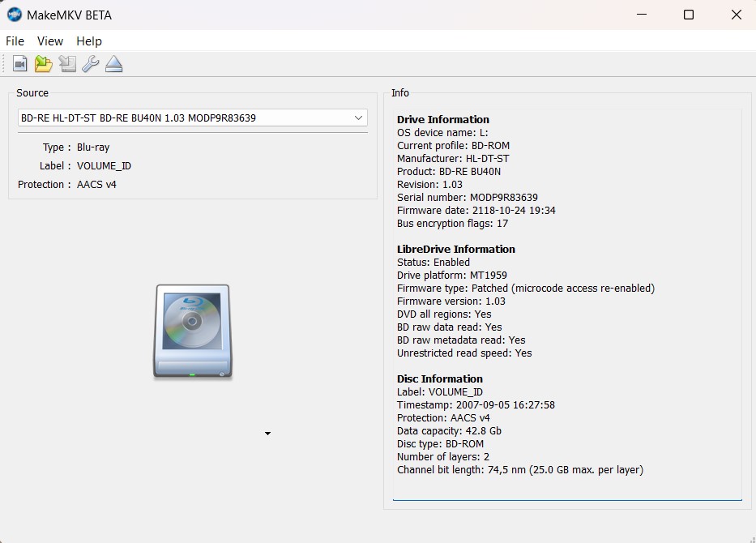This screenshot has height=543, width=756.
Task: Click the Data capacity: 42.8 Gb line
Action: click(x=449, y=431)
